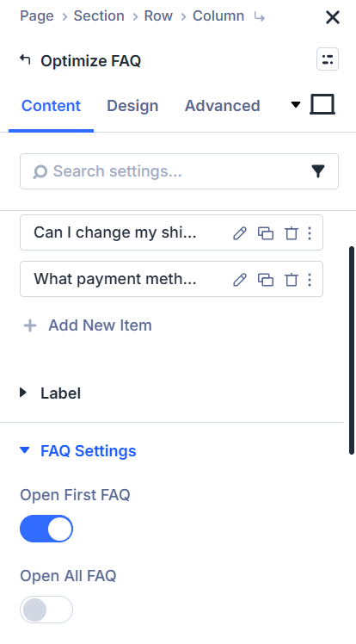Turn off the Open First FAQ toggle
Image resolution: width=356 pixels, height=644 pixels.
tap(46, 529)
